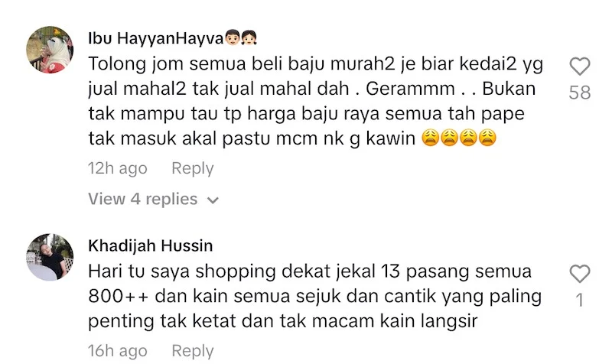Click the first weary-face emoji after 'kawin'
The image size is (612, 364).
pos(431,138)
